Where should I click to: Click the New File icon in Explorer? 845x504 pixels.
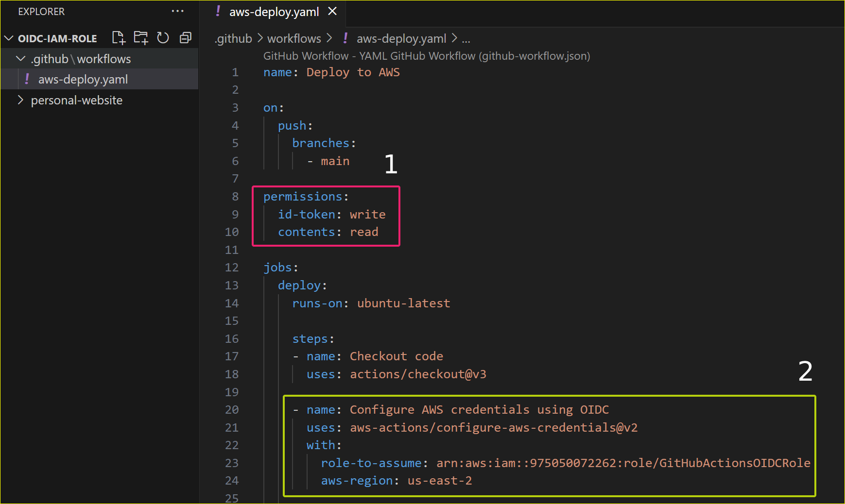[118, 38]
